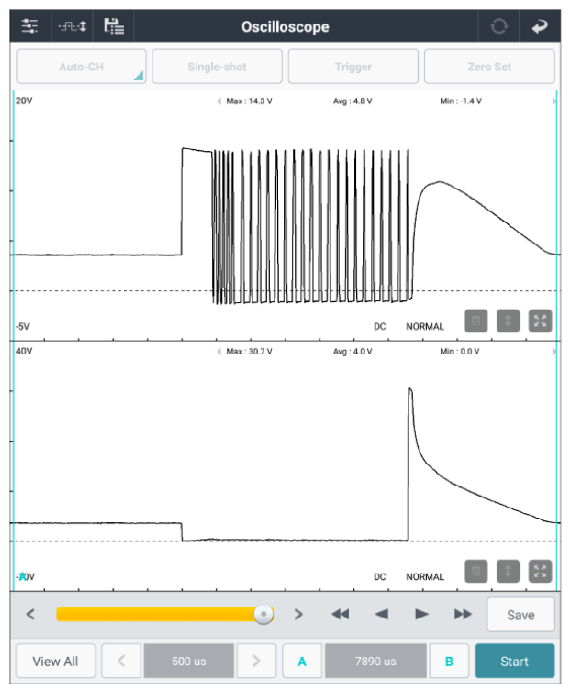
Task: Toggle NORMAL mode on upper channel
Action: (x=425, y=327)
